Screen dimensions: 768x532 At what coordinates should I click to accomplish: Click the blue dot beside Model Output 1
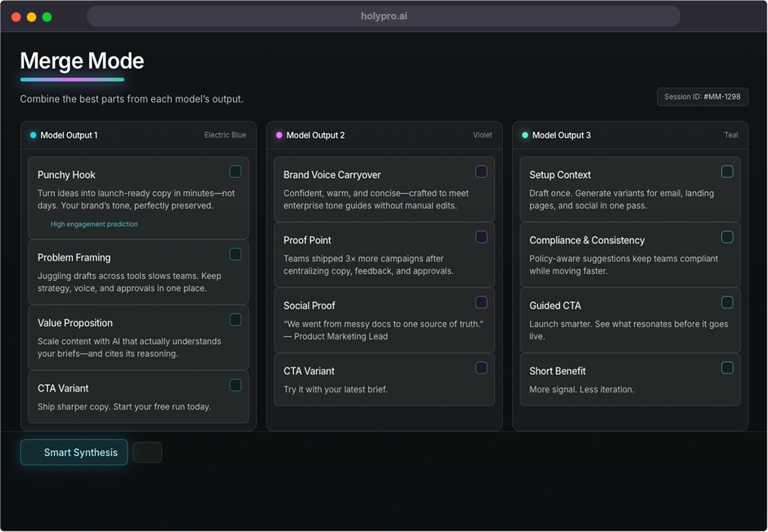click(33, 135)
